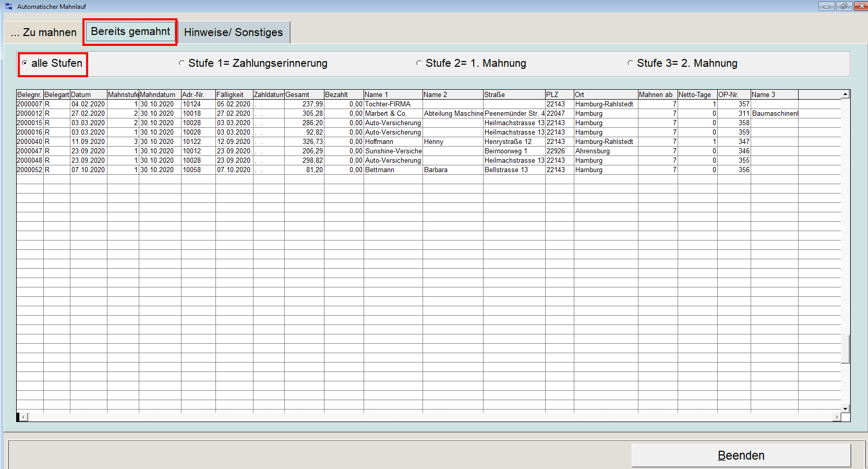Click the 'Netto-Tage' column header

(697, 94)
